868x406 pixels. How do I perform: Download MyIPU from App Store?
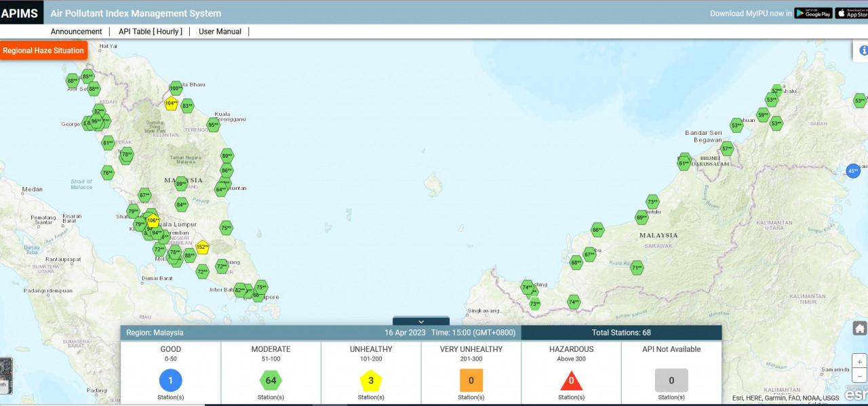[x=852, y=13]
